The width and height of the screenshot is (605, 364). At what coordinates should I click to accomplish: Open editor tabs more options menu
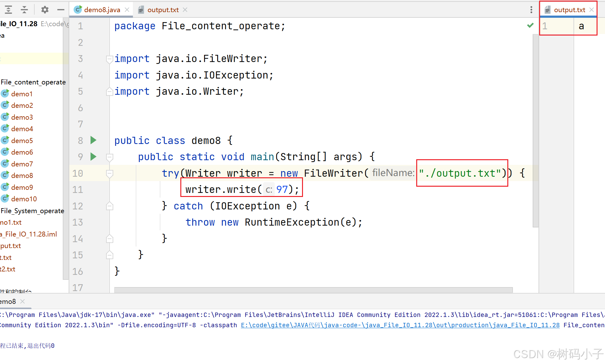531,10
